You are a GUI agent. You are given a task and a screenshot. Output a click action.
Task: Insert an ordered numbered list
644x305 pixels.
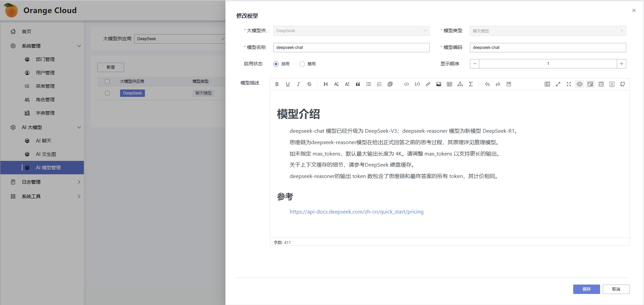[379, 84]
